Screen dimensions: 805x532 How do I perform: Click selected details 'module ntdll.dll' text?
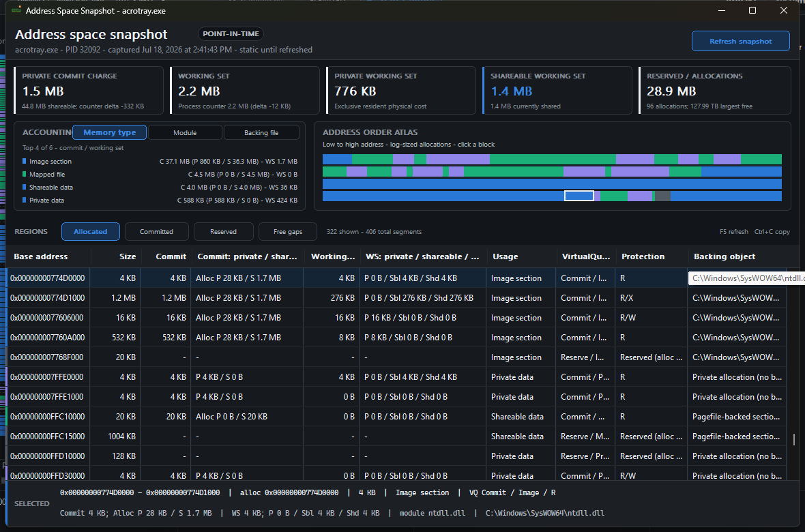pos(433,513)
